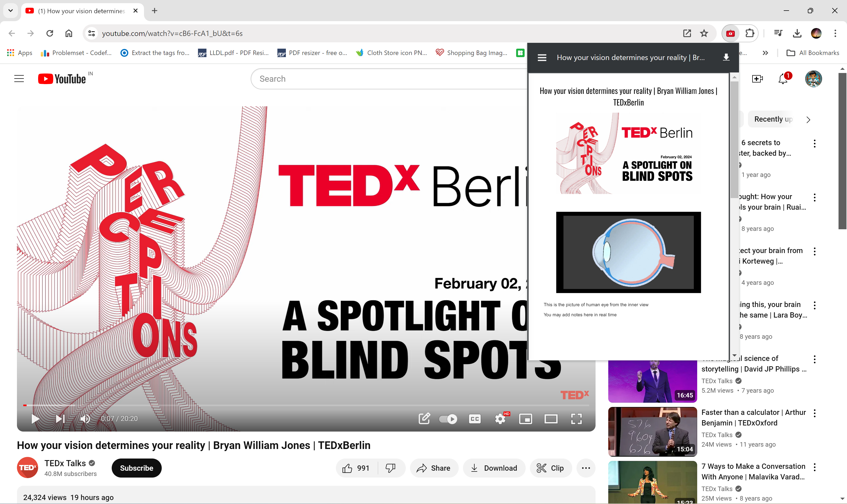847x504 pixels.
Task: Toggle closed captions CC button
Action: click(x=475, y=419)
